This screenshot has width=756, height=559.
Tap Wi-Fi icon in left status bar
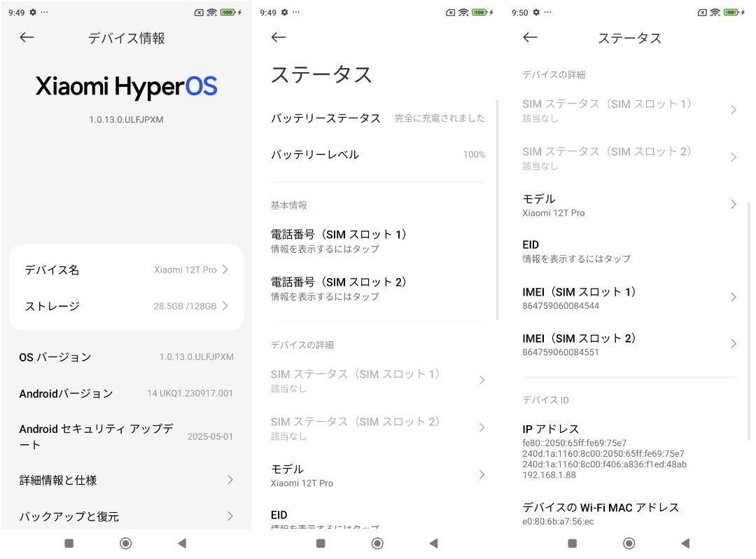[x=211, y=13]
